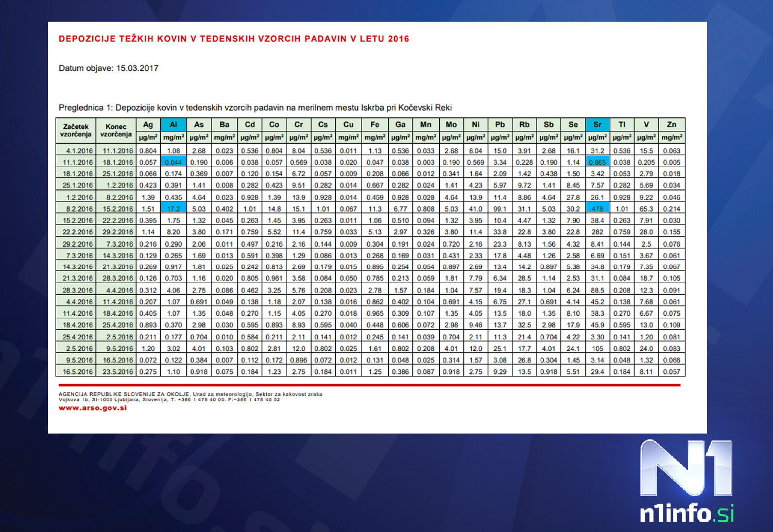
Task: Click the Zn column header
Action: (672, 125)
